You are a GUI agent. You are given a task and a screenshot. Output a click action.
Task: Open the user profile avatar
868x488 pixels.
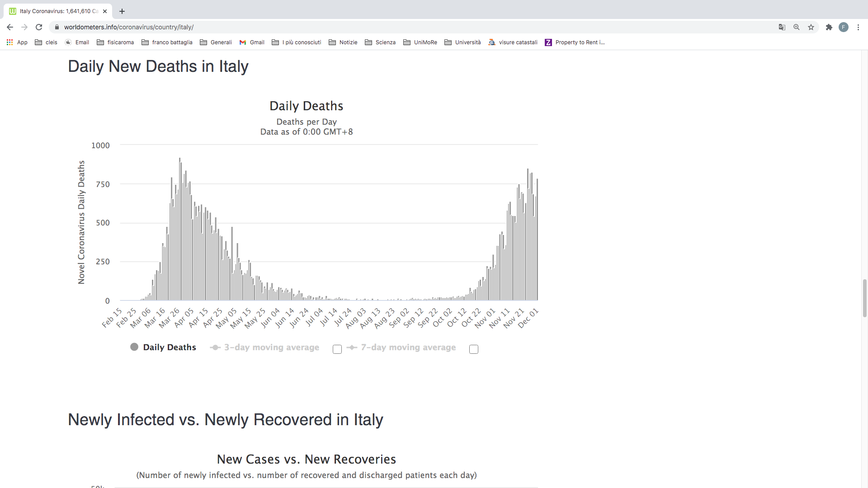pos(844,27)
